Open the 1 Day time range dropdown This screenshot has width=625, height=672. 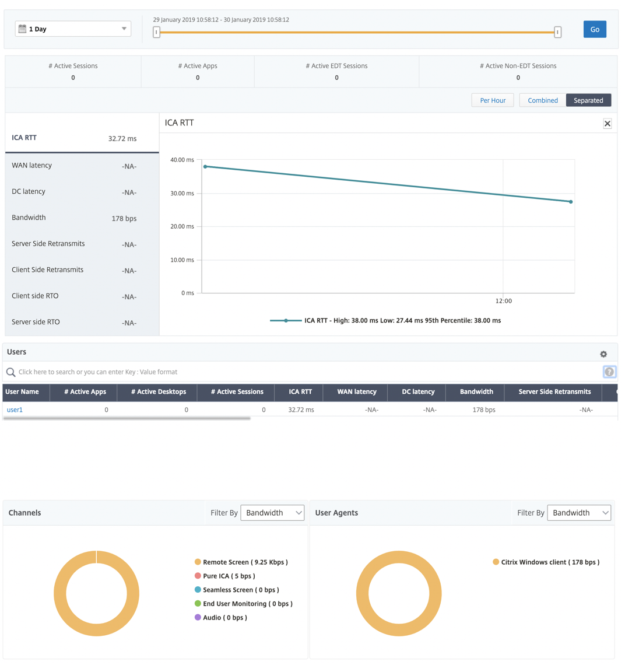pos(73,29)
